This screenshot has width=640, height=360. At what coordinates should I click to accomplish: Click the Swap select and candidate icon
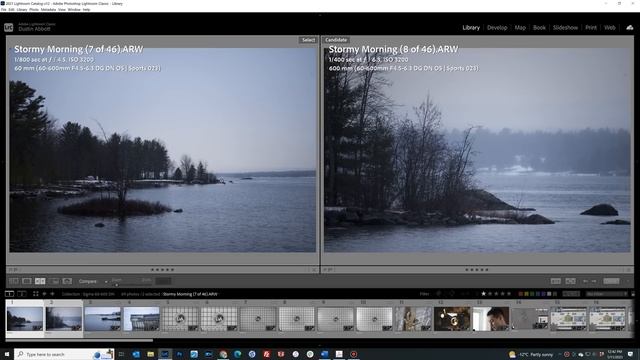[x=556, y=281]
